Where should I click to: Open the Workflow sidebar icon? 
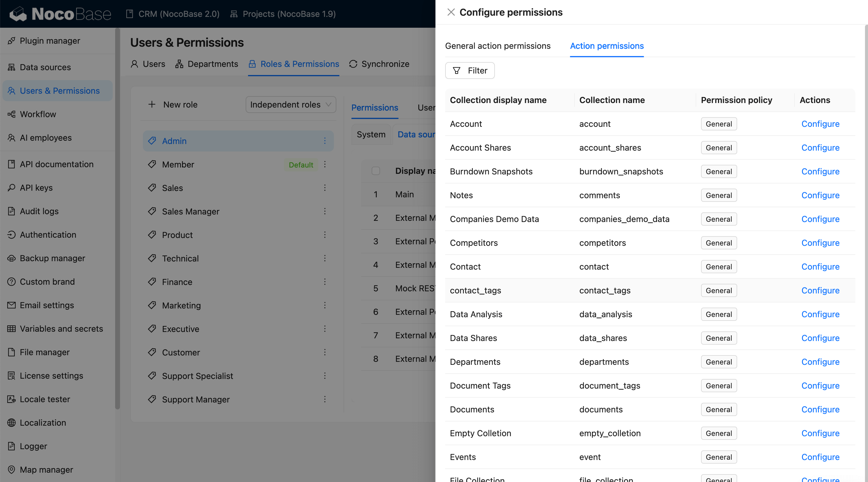tap(11, 114)
